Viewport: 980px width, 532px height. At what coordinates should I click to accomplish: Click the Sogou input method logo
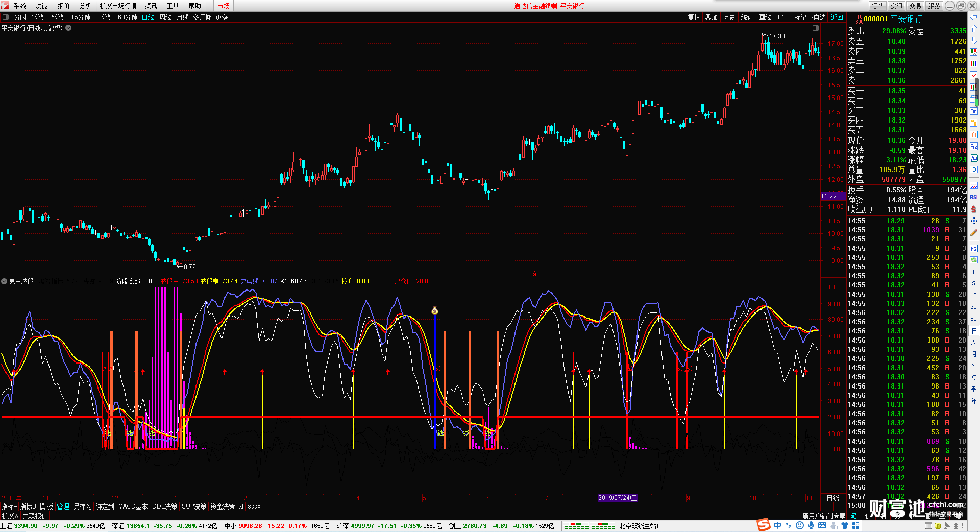(764, 525)
